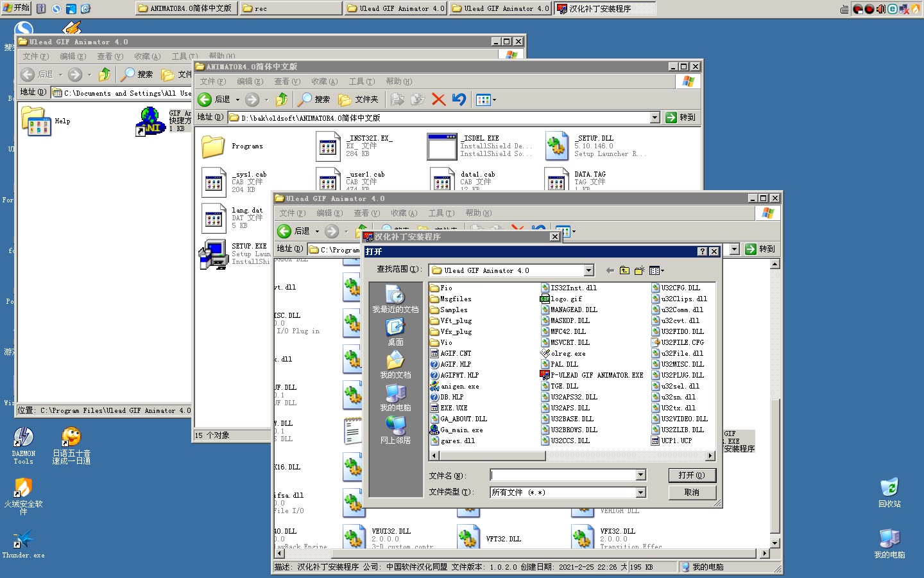Viewport: 924px width, 578px height.
Task: Open Recent Documents in Open dialog sidebar
Action: tap(395, 301)
